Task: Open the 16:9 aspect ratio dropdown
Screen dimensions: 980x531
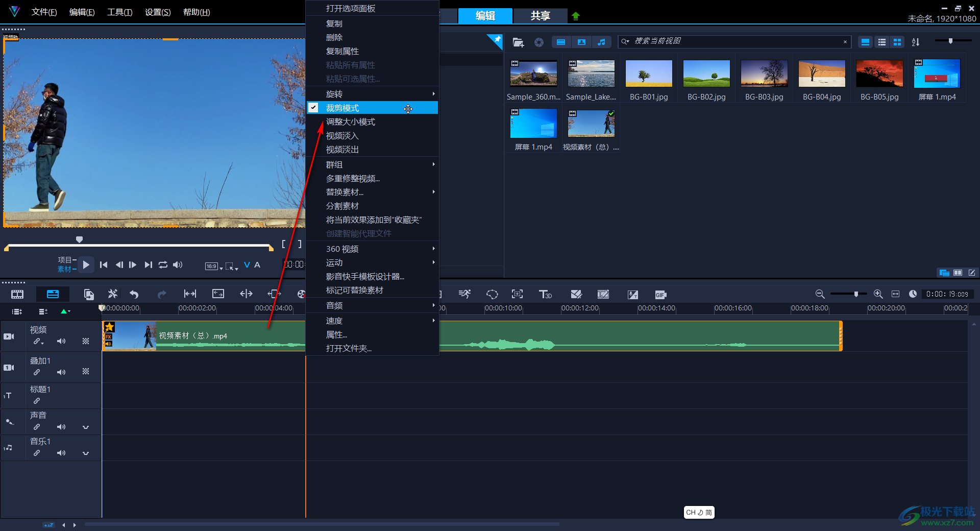Action: tap(214, 266)
